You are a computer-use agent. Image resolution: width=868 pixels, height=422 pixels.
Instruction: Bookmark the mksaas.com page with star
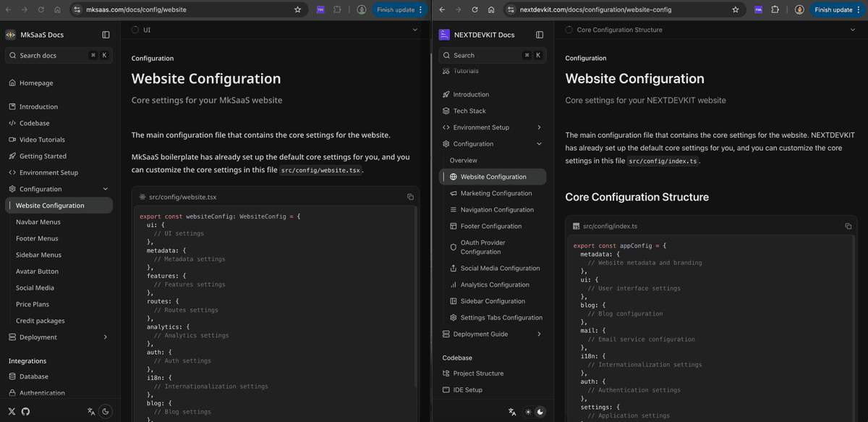point(297,9)
